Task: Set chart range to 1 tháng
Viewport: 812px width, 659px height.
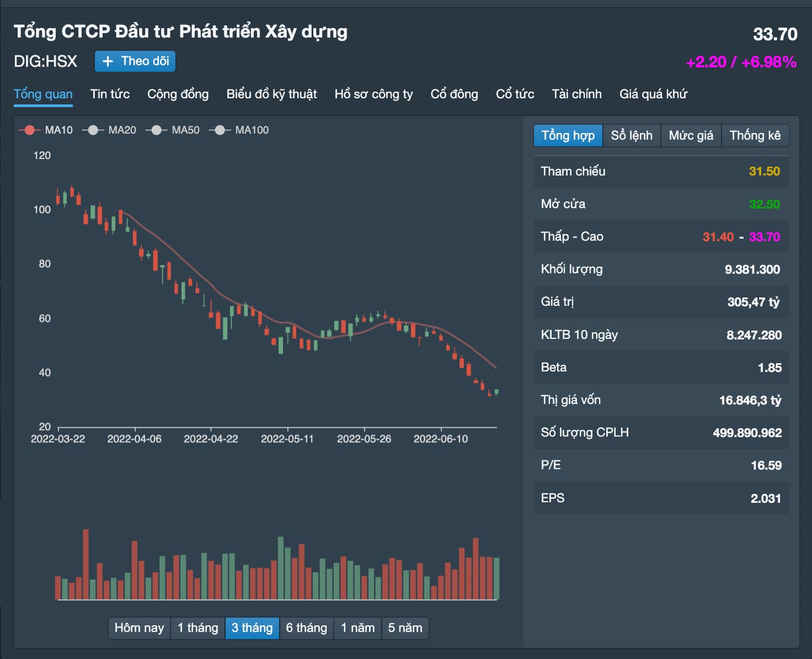Action: 197,628
